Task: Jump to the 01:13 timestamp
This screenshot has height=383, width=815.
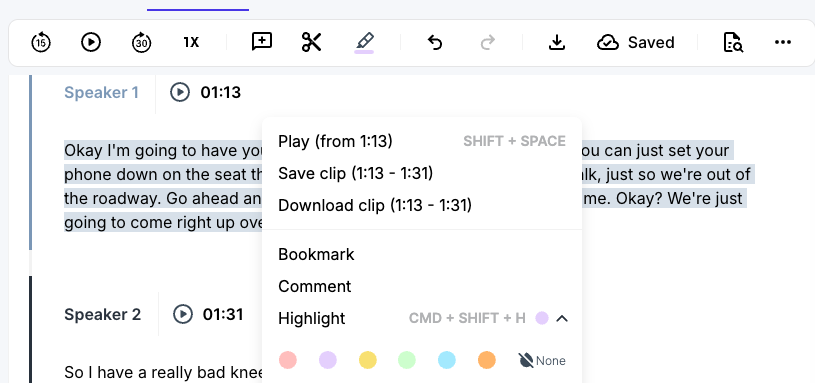Action: click(x=221, y=93)
